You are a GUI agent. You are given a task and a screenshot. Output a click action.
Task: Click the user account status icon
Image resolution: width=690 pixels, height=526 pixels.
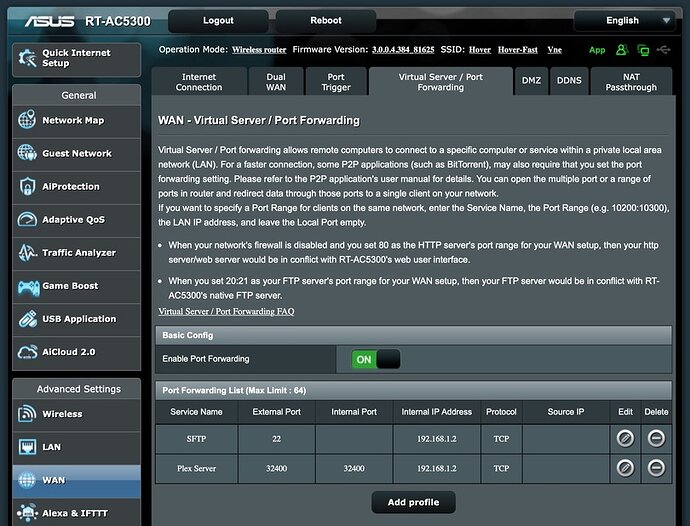tap(621, 50)
